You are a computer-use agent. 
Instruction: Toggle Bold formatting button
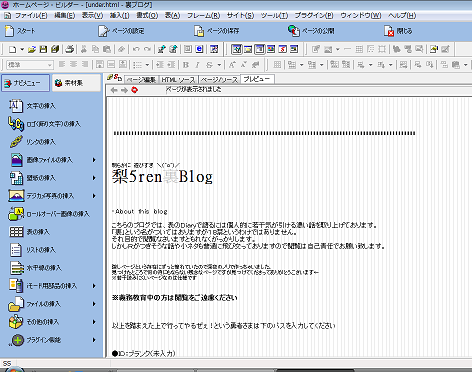pyautogui.click(x=186, y=65)
